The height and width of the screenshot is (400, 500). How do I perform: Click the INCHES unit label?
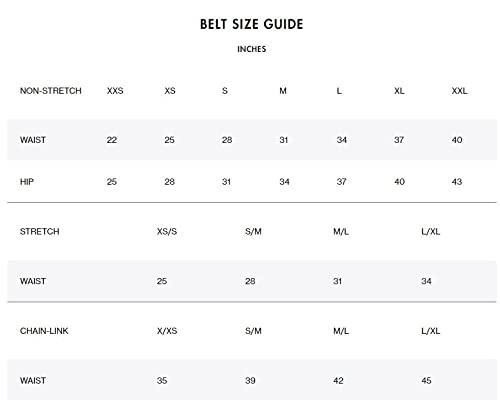252,49
